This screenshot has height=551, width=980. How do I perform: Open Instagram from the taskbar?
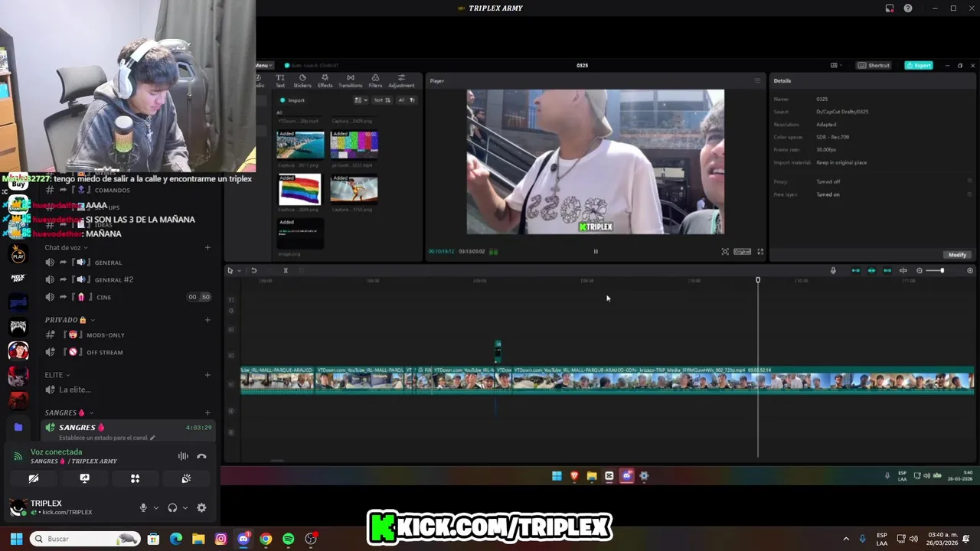pos(221,539)
